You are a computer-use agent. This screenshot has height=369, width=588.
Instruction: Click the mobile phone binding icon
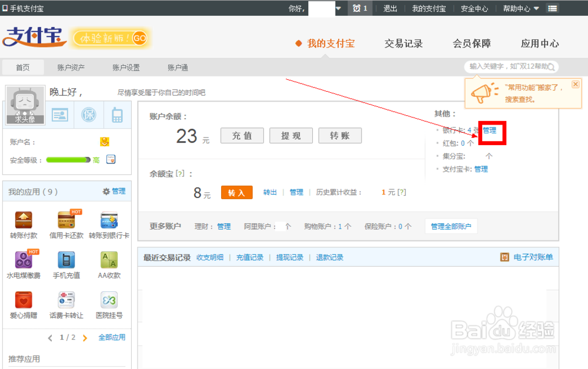coord(118,115)
